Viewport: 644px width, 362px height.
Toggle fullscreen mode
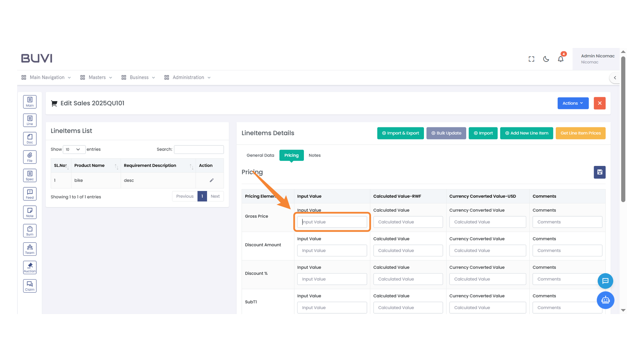[x=531, y=59]
